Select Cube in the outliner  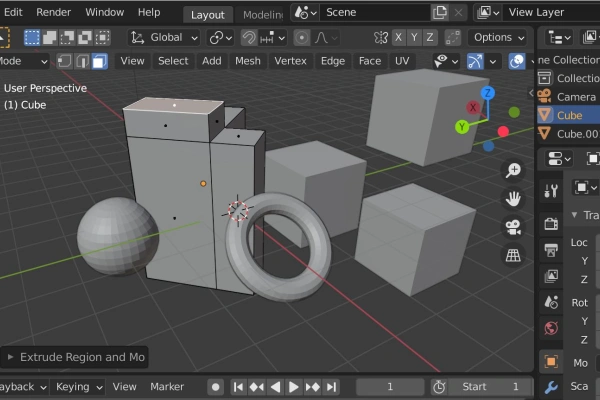click(569, 115)
